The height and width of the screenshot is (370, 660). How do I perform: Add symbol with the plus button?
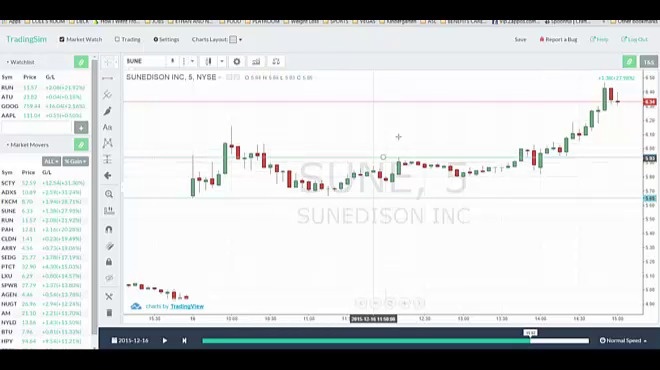pyautogui.click(x=81, y=127)
